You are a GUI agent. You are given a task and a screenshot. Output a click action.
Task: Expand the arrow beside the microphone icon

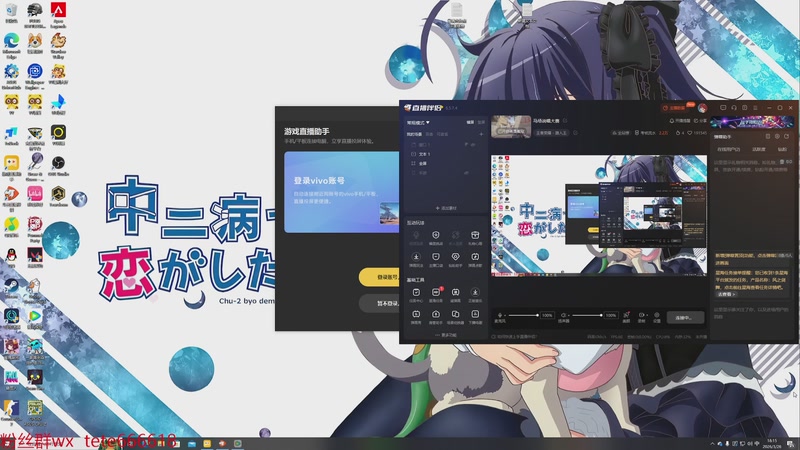coord(505,315)
